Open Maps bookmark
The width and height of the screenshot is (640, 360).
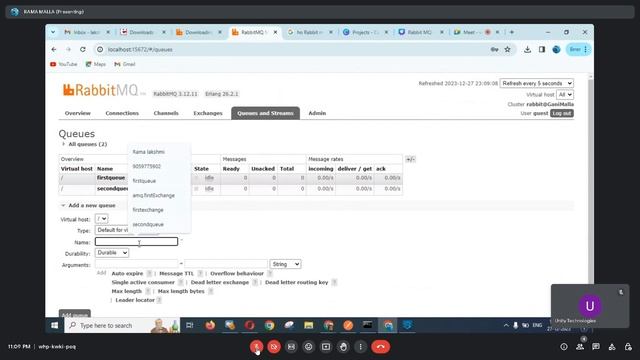(x=96, y=64)
